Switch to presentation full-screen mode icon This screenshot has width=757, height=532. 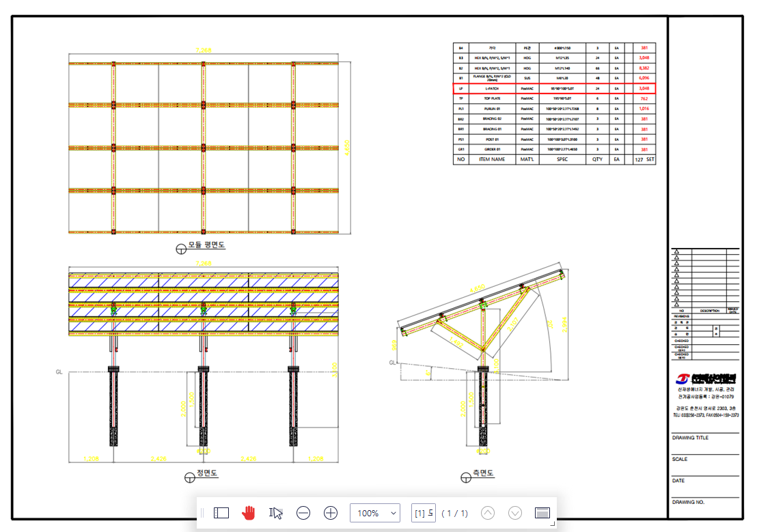[x=542, y=513]
